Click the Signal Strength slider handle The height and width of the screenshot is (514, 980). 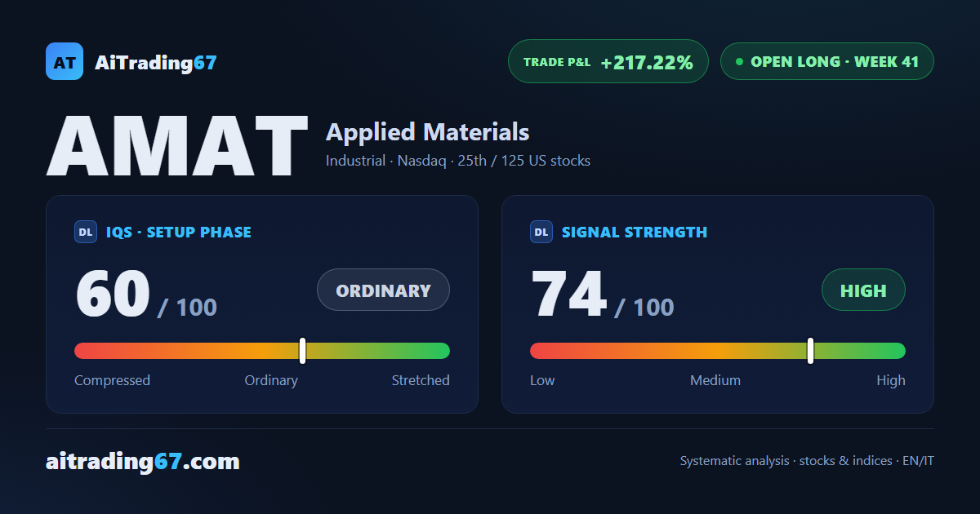click(810, 351)
